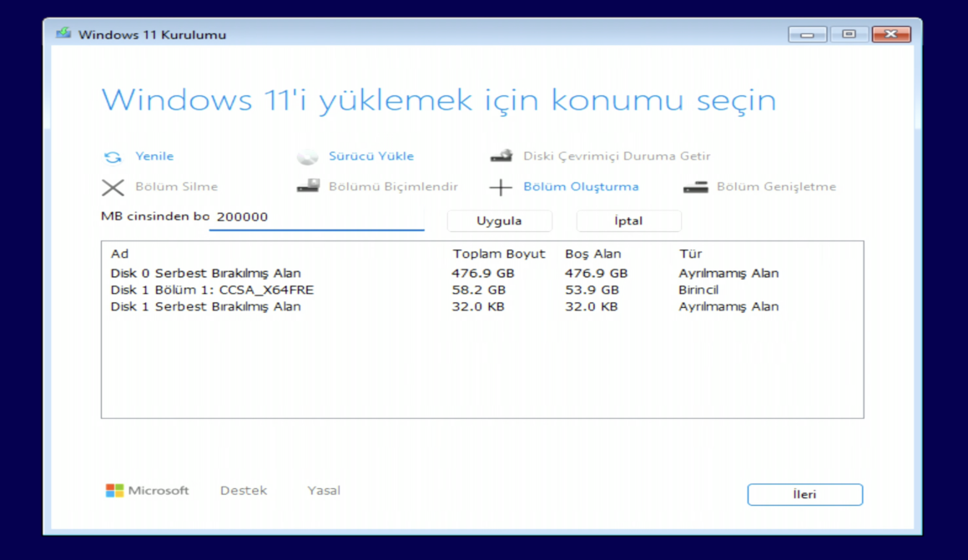Click the Yenile link text
The image size is (968, 560).
(x=154, y=156)
